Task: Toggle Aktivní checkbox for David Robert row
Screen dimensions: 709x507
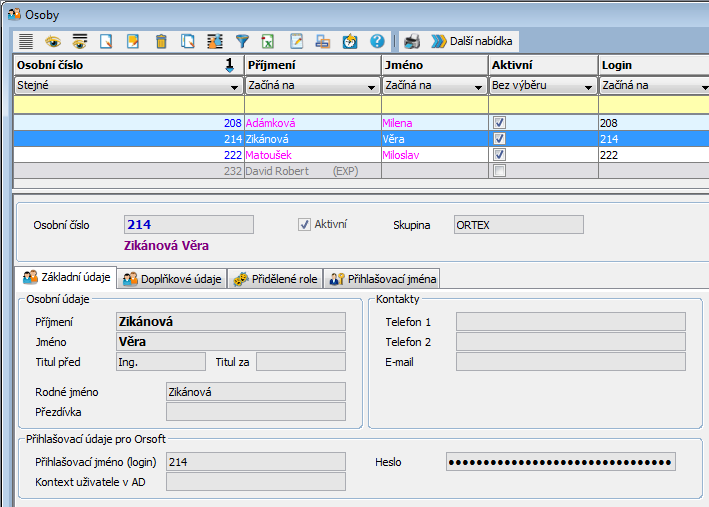Action: [x=500, y=171]
